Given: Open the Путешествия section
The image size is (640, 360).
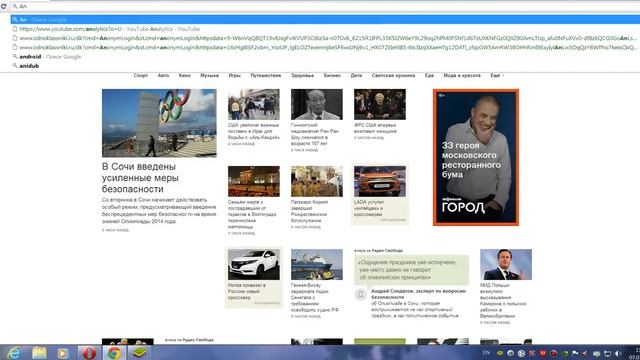Looking at the screenshot, I should pyautogui.click(x=265, y=76).
